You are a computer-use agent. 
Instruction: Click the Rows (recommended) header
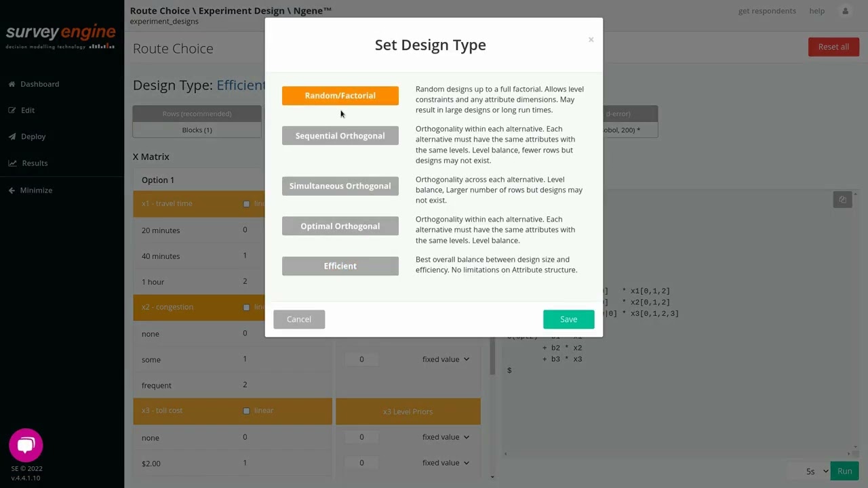197,114
